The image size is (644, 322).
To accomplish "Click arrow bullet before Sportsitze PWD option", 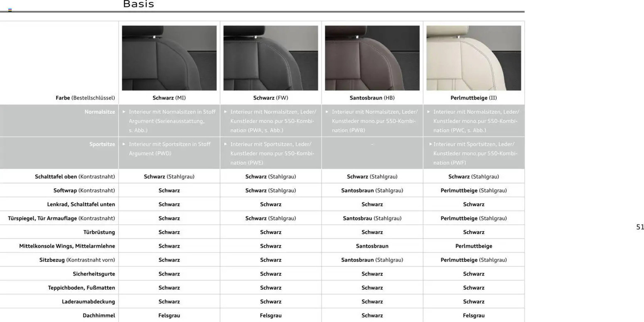I will tap(124, 144).
